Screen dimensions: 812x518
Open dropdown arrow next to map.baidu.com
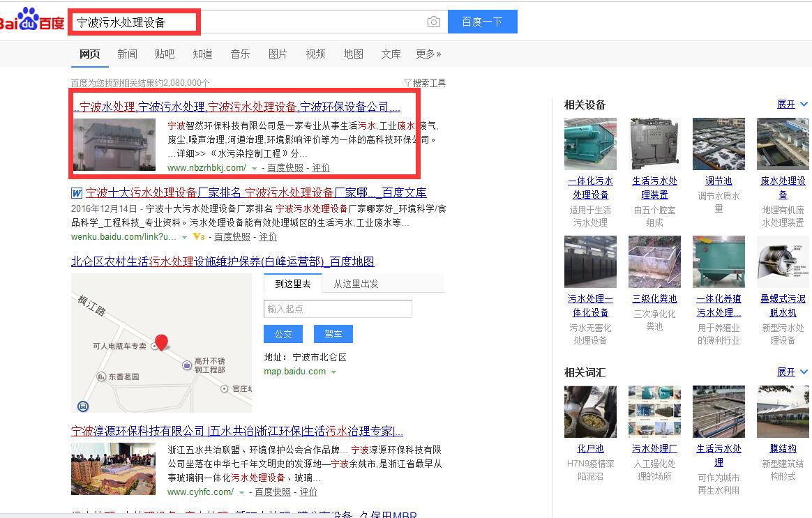point(334,372)
